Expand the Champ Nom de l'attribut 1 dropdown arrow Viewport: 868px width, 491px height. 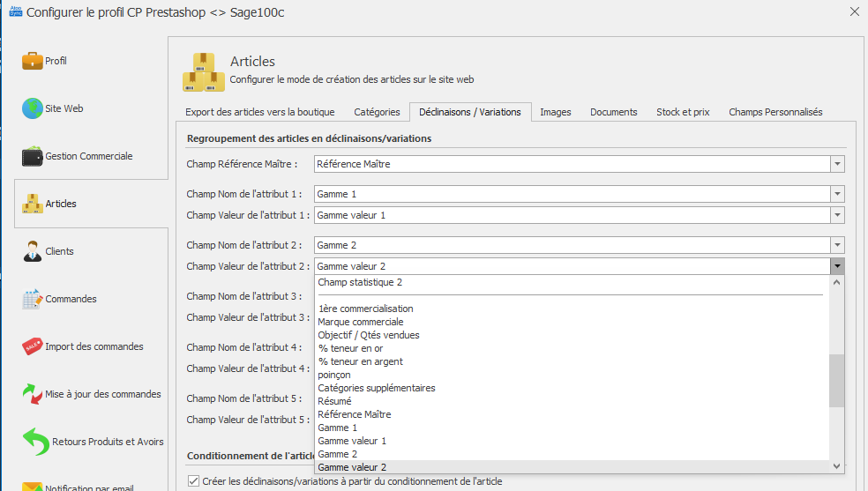pyautogui.click(x=837, y=194)
